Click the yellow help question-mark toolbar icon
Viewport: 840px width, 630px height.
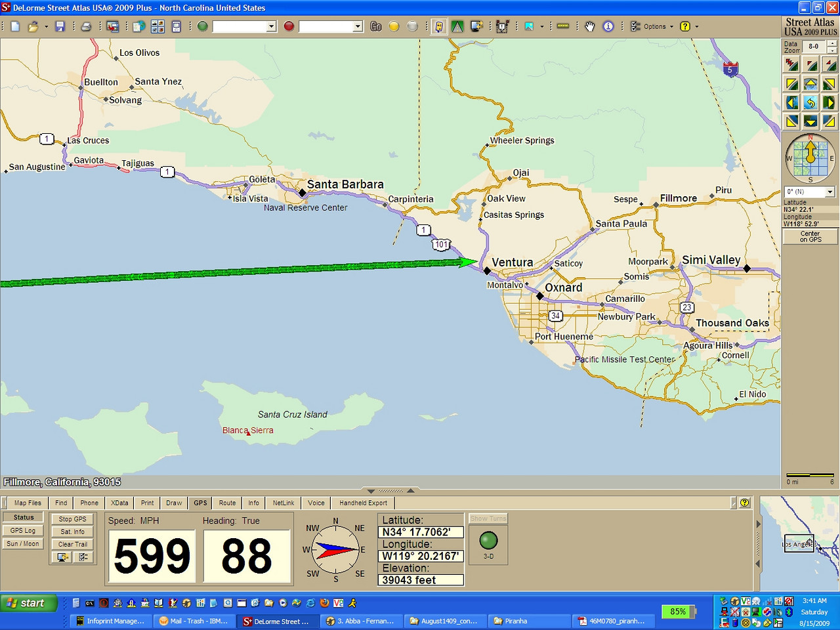click(685, 26)
